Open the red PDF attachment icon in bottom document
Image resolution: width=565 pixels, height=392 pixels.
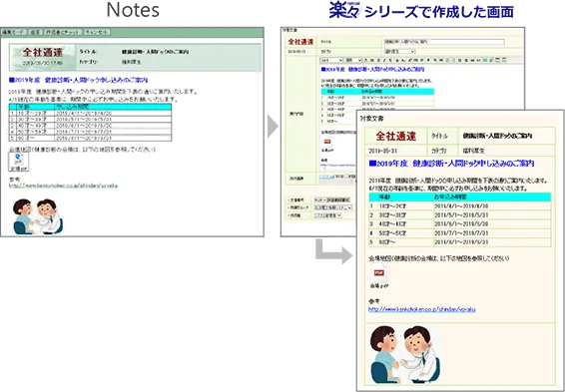(x=379, y=273)
